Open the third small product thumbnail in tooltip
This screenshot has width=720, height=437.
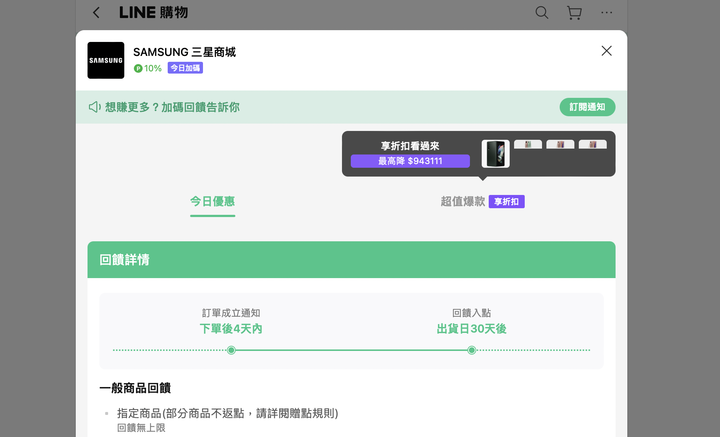tap(560, 145)
